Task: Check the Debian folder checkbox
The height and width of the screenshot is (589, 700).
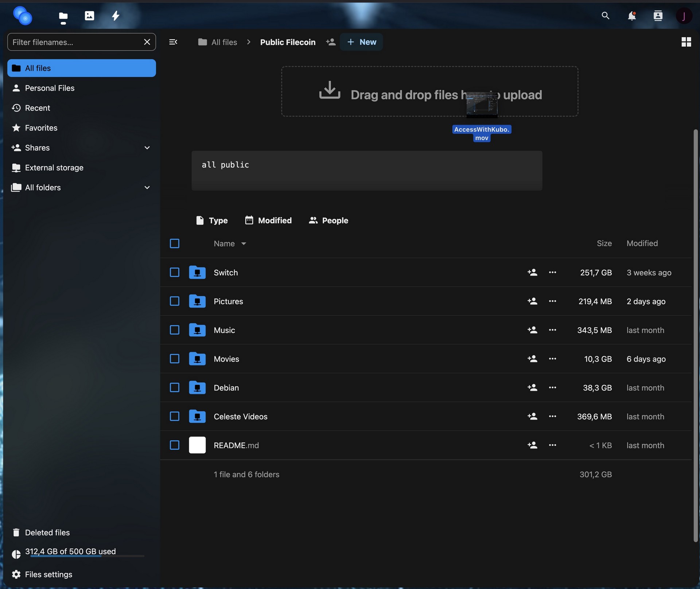Action: click(175, 387)
